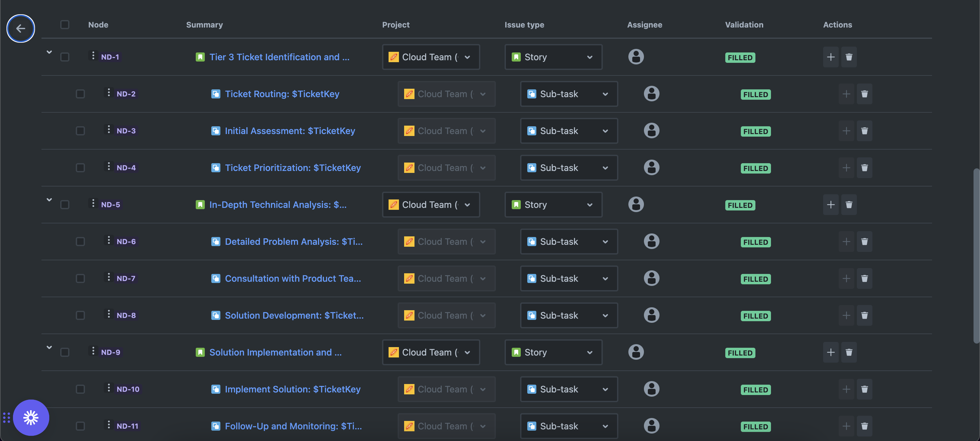The width and height of the screenshot is (980, 441).
Task: Add child node under ND-5
Action: 831,205
